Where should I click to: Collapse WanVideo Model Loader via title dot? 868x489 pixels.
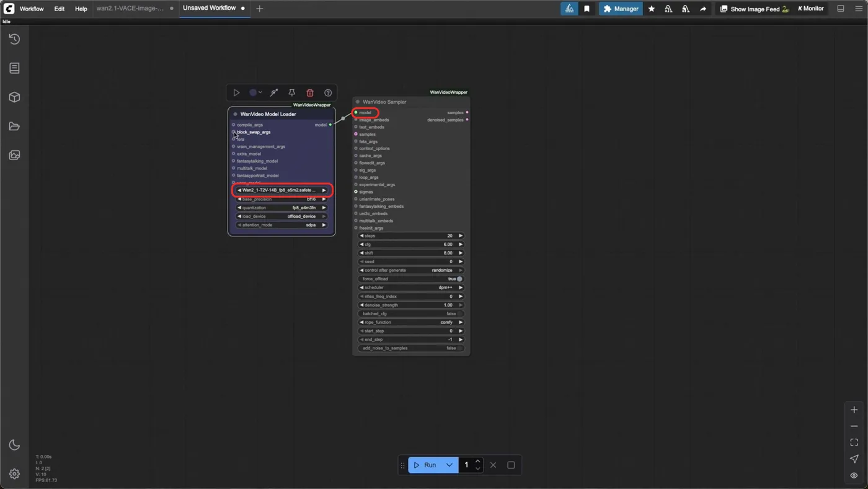click(x=235, y=114)
